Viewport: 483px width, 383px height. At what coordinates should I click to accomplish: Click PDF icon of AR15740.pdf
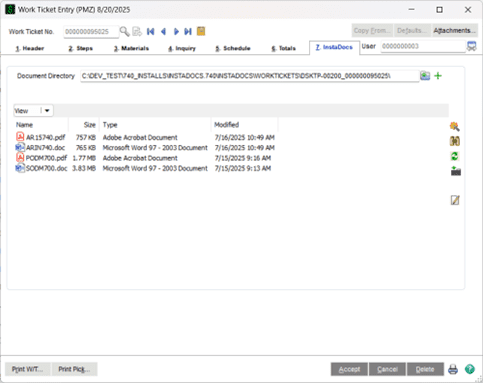[20, 136]
